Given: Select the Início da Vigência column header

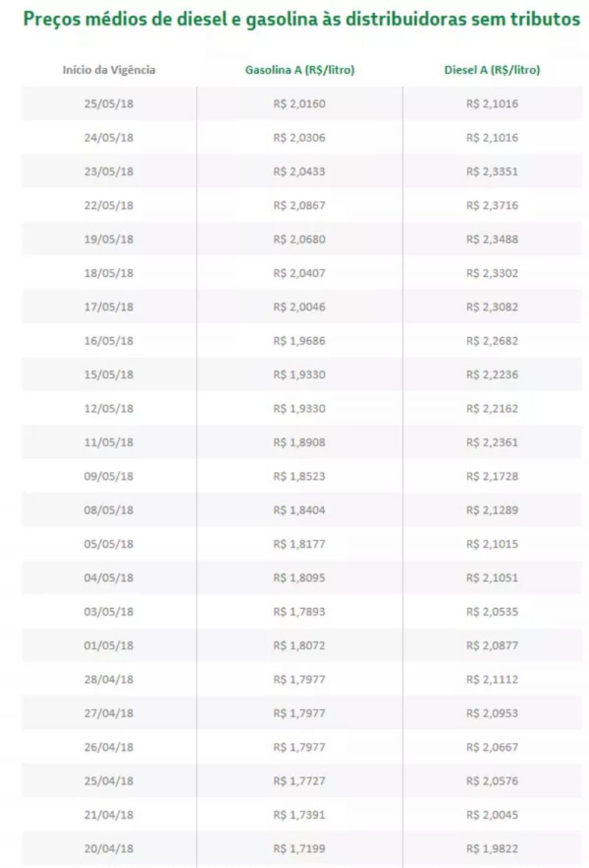Looking at the screenshot, I should pos(109,71).
